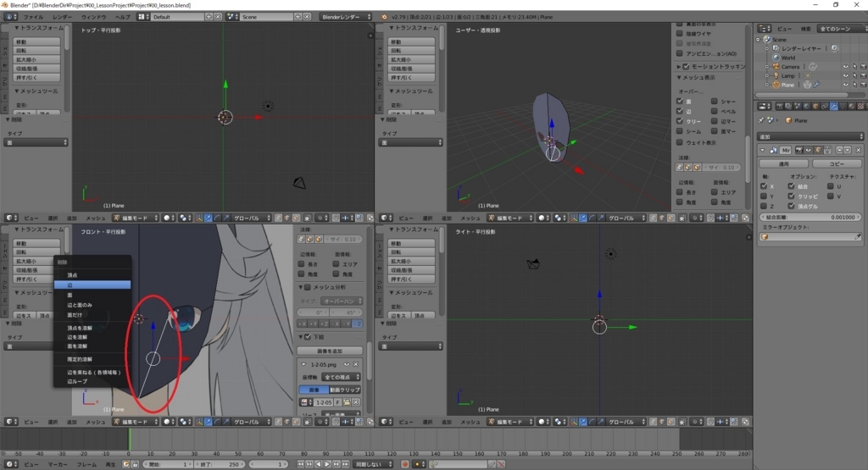The image size is (868, 470).
Task: Click 移動 button in top view tool shelf
Action: pyautogui.click(x=36, y=42)
